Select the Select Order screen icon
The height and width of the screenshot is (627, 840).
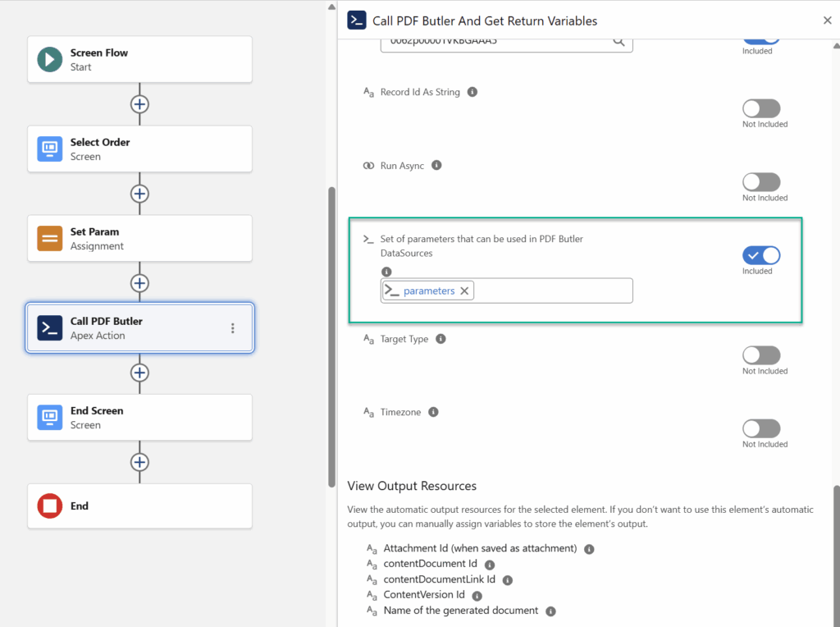(50, 149)
